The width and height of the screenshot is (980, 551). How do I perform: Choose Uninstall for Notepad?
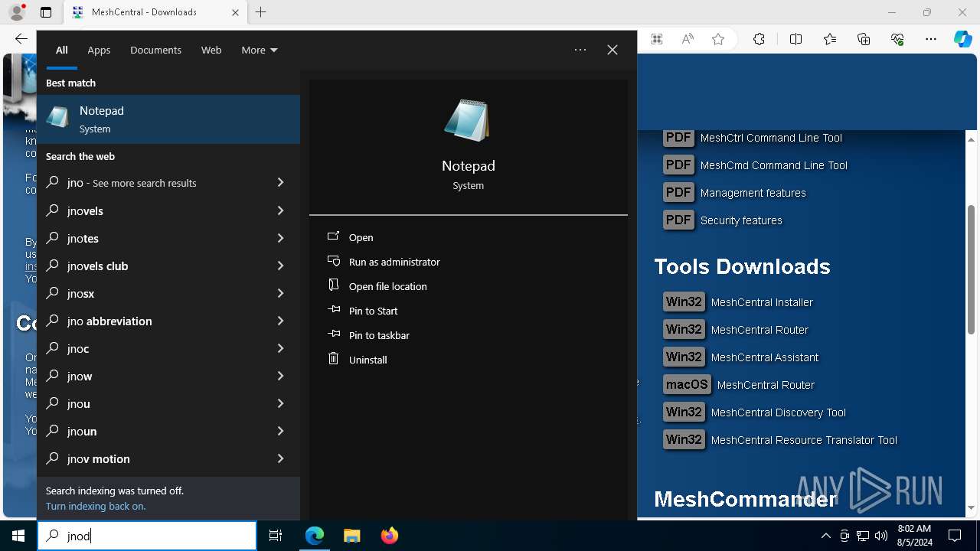(367, 360)
